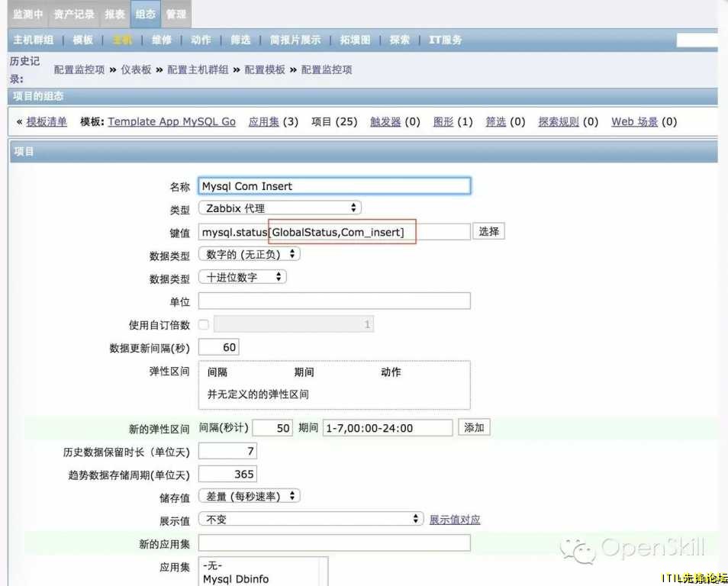
Task: Click the 项目 (25) text
Action: (334, 121)
